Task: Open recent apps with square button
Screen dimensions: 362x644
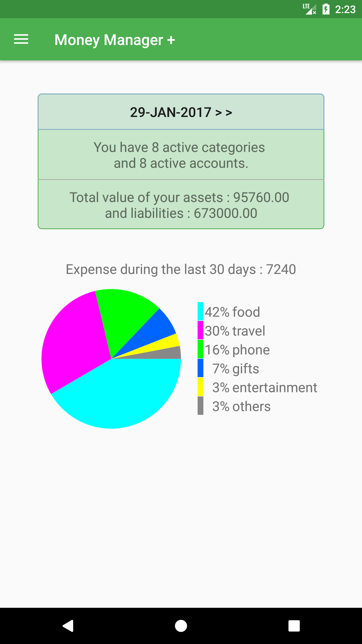Action: tap(294, 626)
